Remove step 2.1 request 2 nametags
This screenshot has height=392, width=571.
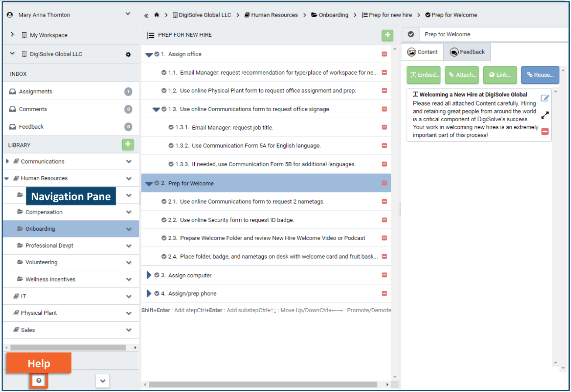tap(384, 201)
